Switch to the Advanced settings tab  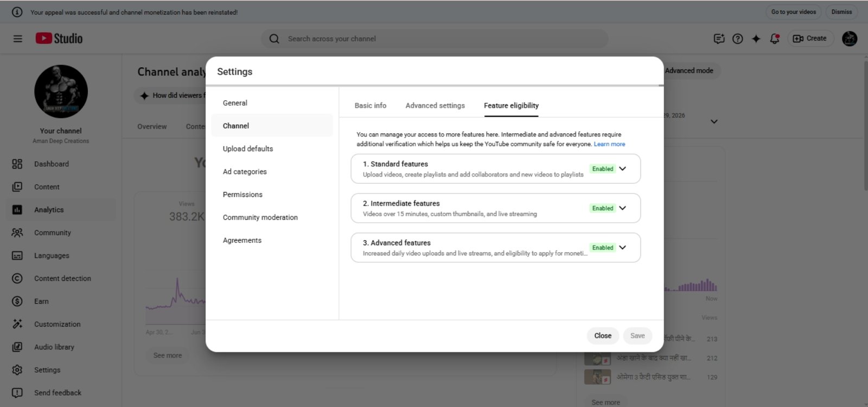435,106
